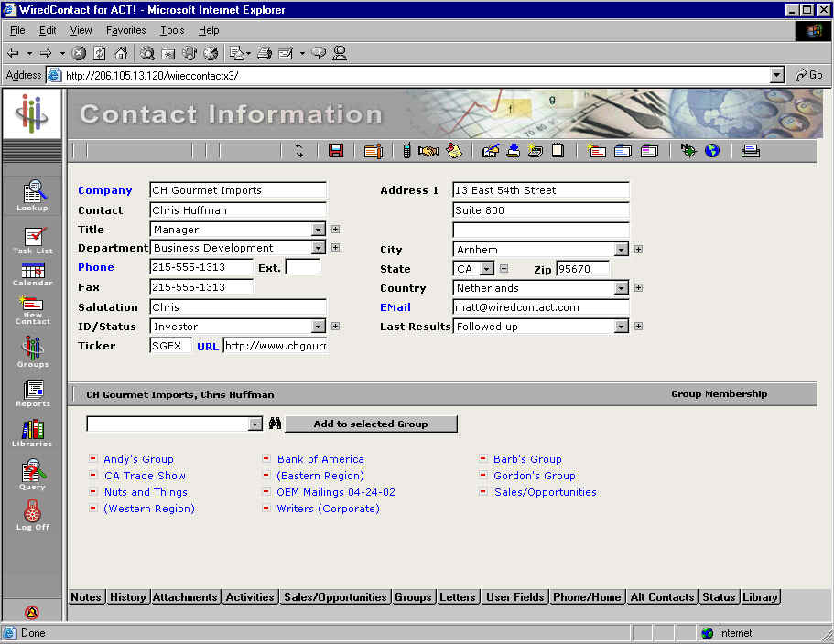The image size is (834, 644).
Task: Click the two-arrow refresh icon beside the save icon
Action: point(300,151)
